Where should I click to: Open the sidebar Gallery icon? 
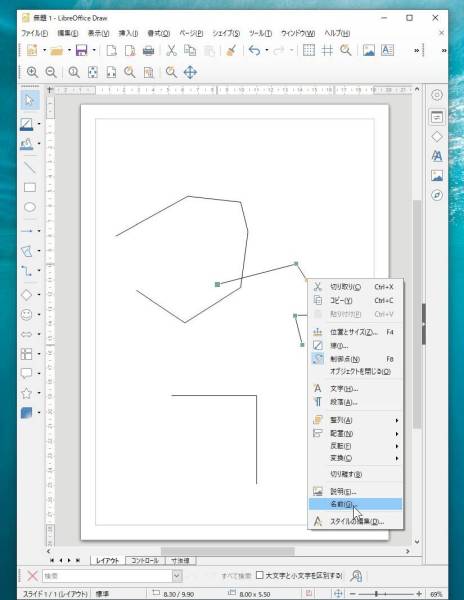pyautogui.click(x=437, y=176)
